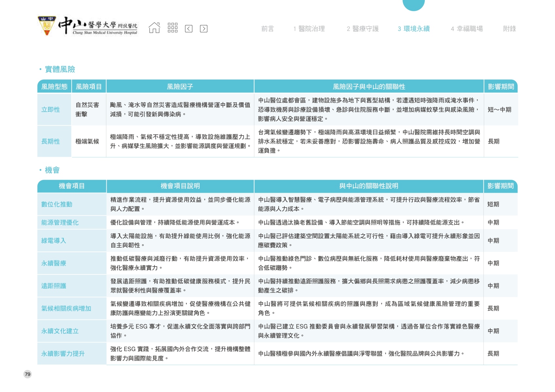This screenshot has height=392, width=555.
Task: Select the 遠距照護 row label
Action: pyautogui.click(x=54, y=286)
